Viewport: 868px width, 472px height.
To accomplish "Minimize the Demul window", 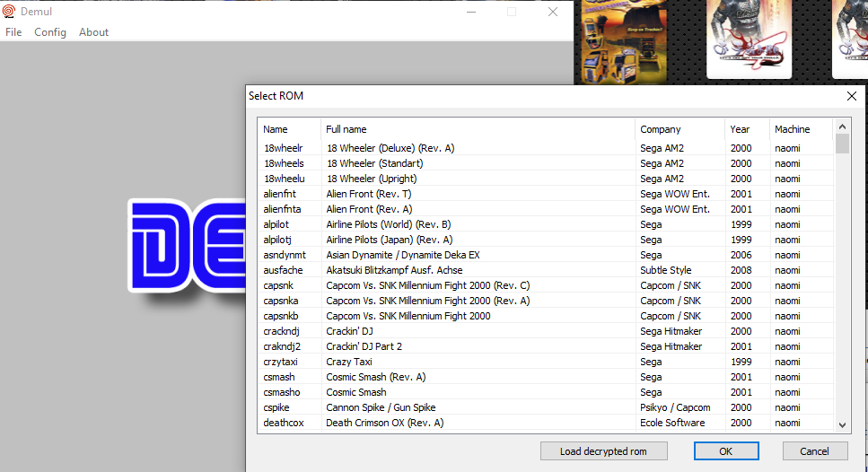I will pyautogui.click(x=471, y=12).
